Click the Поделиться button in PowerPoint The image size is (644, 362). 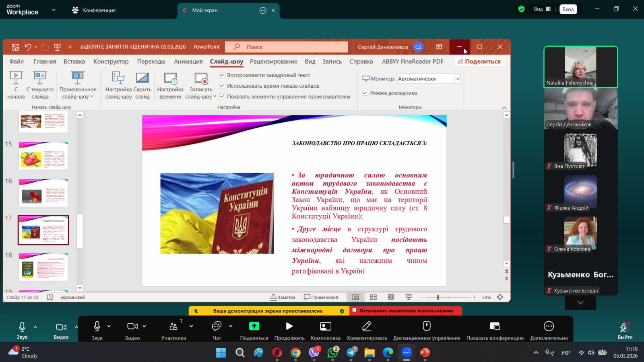[x=479, y=62]
